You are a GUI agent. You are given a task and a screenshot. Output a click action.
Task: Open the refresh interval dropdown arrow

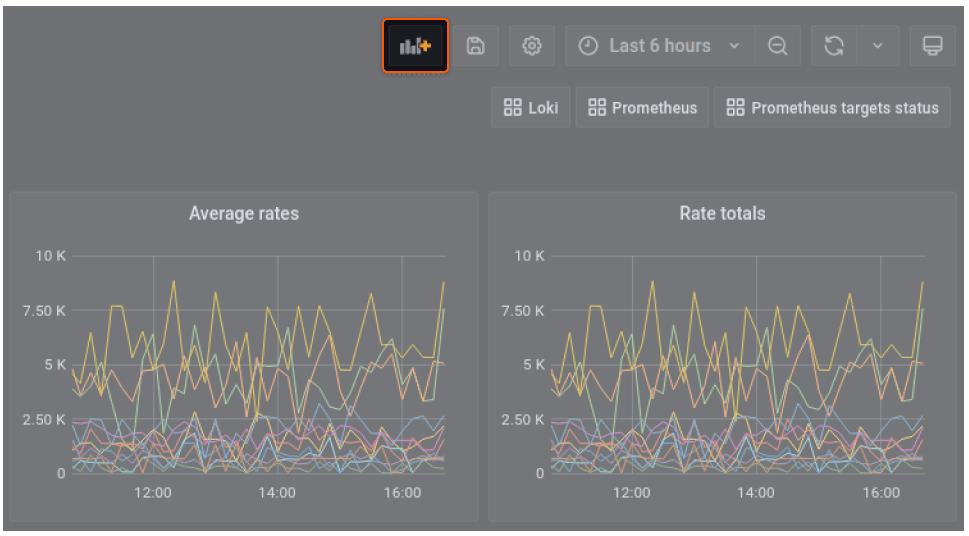pyautogui.click(x=878, y=46)
